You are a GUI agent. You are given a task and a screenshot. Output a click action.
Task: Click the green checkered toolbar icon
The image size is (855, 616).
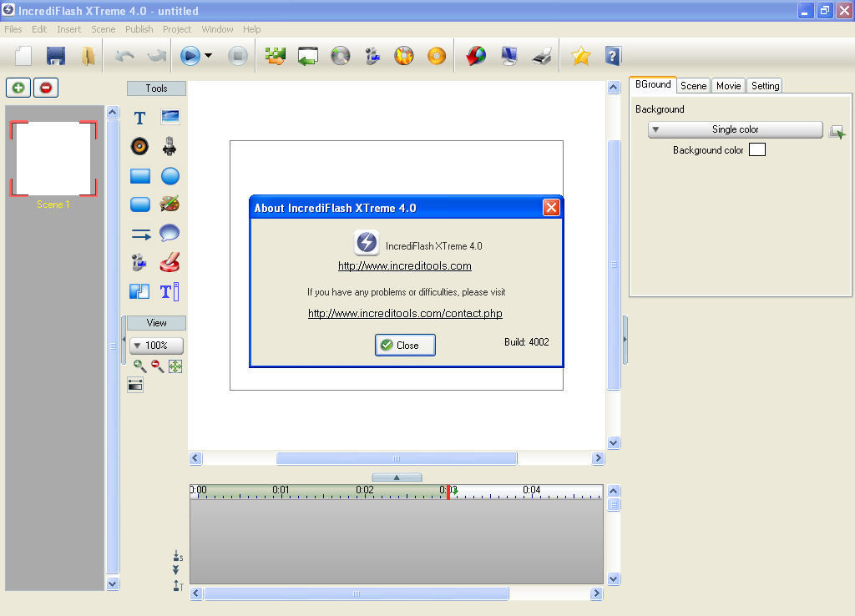pyautogui.click(x=276, y=56)
